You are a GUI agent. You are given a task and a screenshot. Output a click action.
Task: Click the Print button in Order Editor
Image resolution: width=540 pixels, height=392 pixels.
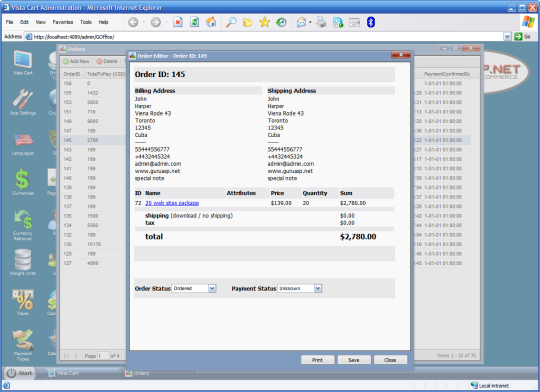318,360
